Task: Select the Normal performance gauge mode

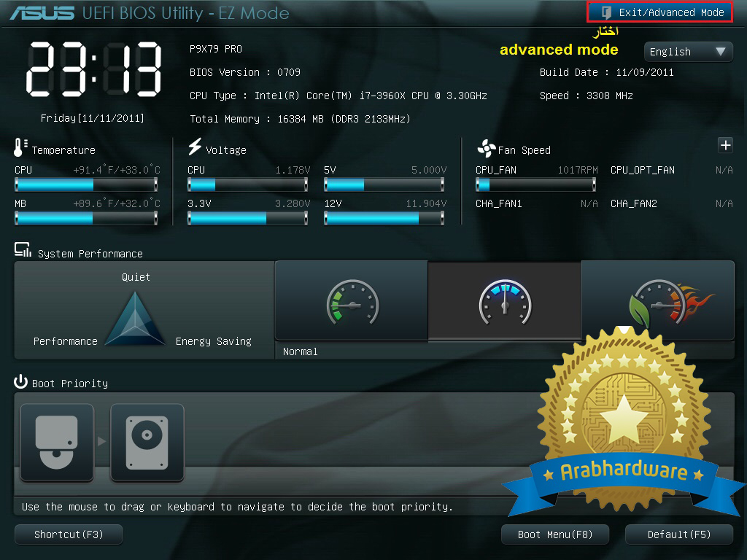Action: [505, 301]
